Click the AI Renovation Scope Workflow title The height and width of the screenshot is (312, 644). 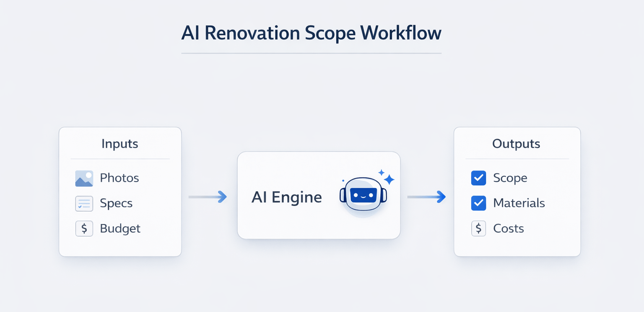tap(311, 33)
